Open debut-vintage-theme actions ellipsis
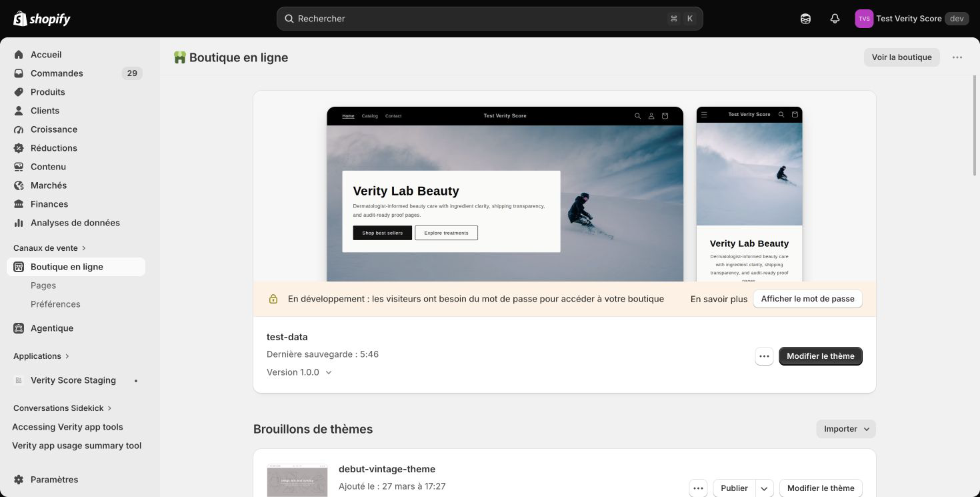This screenshot has width=980, height=497. pyautogui.click(x=698, y=488)
